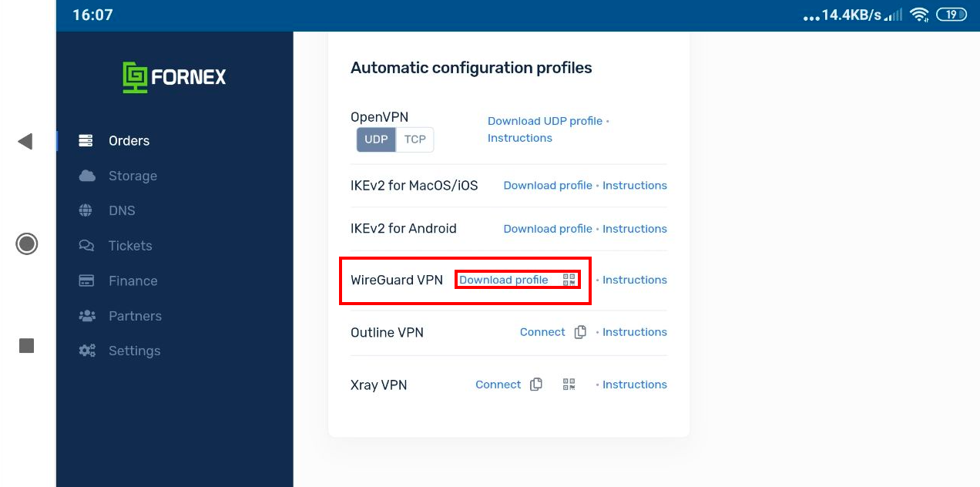Click the Outline VPN label

click(388, 333)
